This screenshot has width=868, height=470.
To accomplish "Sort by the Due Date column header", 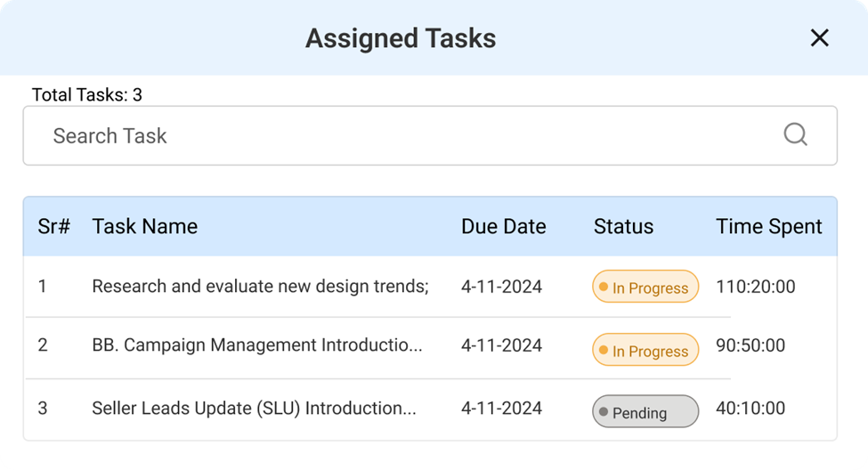I will click(x=503, y=226).
